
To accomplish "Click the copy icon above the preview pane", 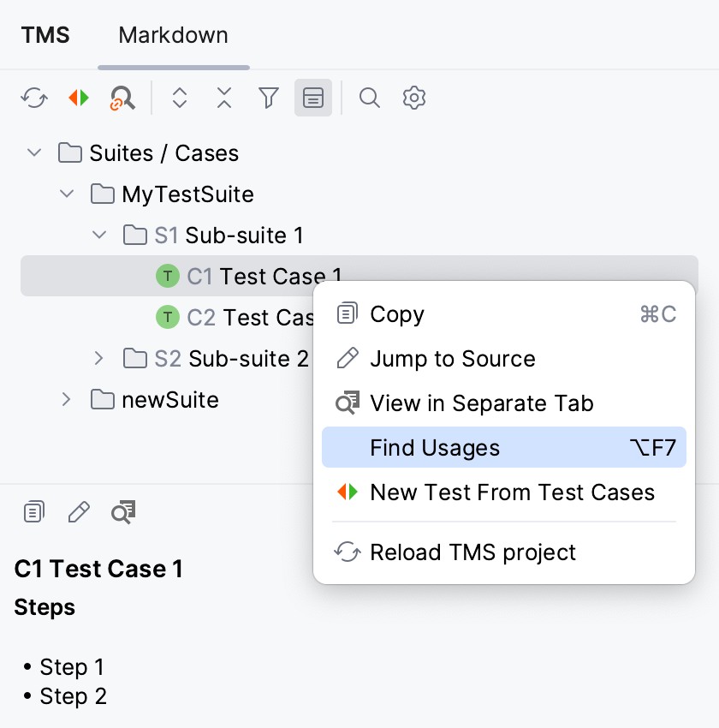I will coord(33,511).
